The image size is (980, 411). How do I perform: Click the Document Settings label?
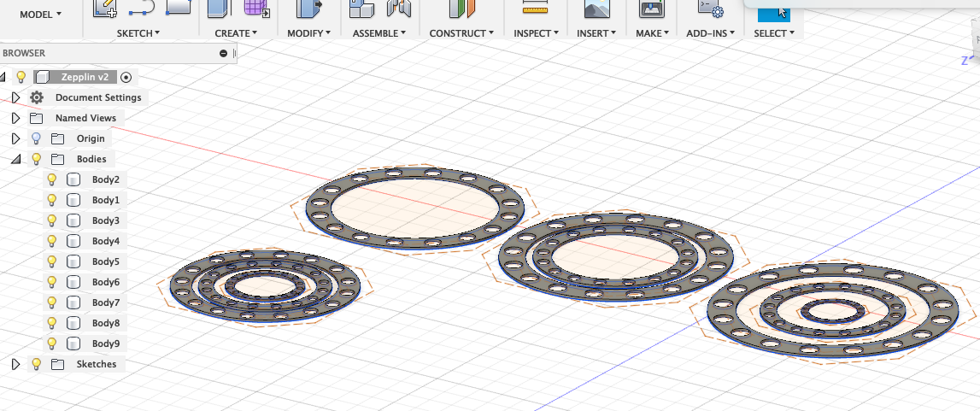(98, 97)
